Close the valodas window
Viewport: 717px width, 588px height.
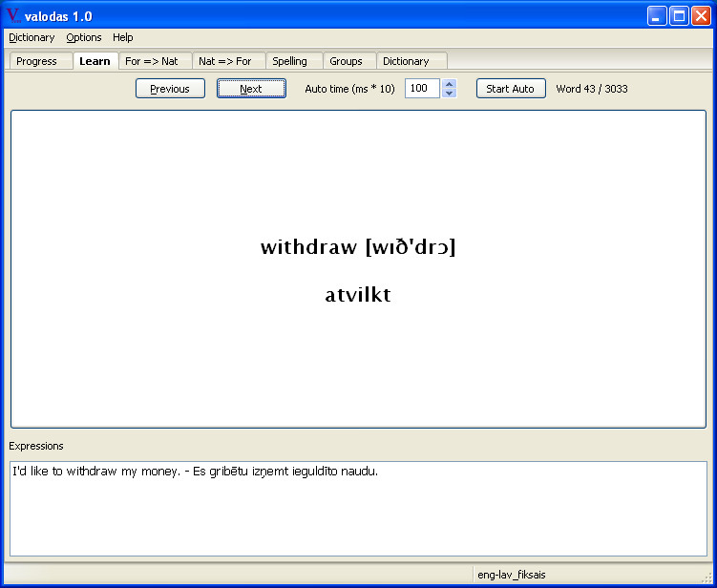click(701, 16)
